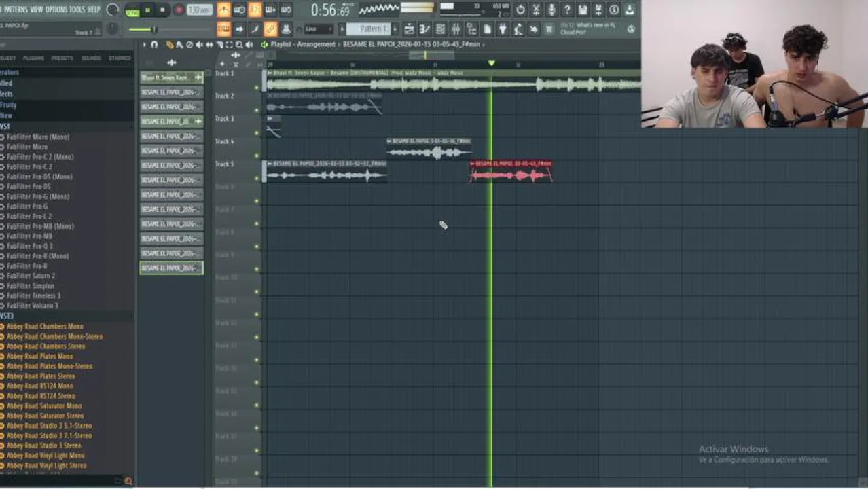Select the playlist Draw pencil tool
This screenshot has width=868, height=489.
[170, 44]
